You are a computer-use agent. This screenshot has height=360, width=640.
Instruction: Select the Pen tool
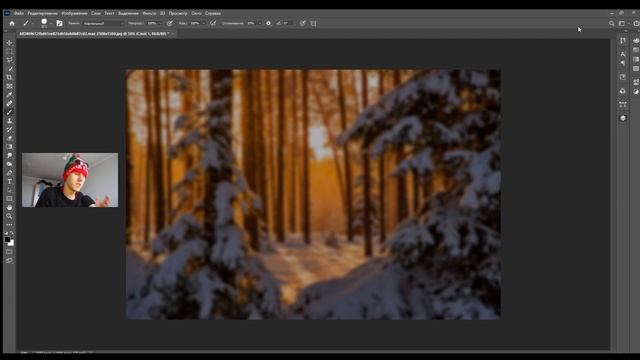tap(9, 173)
